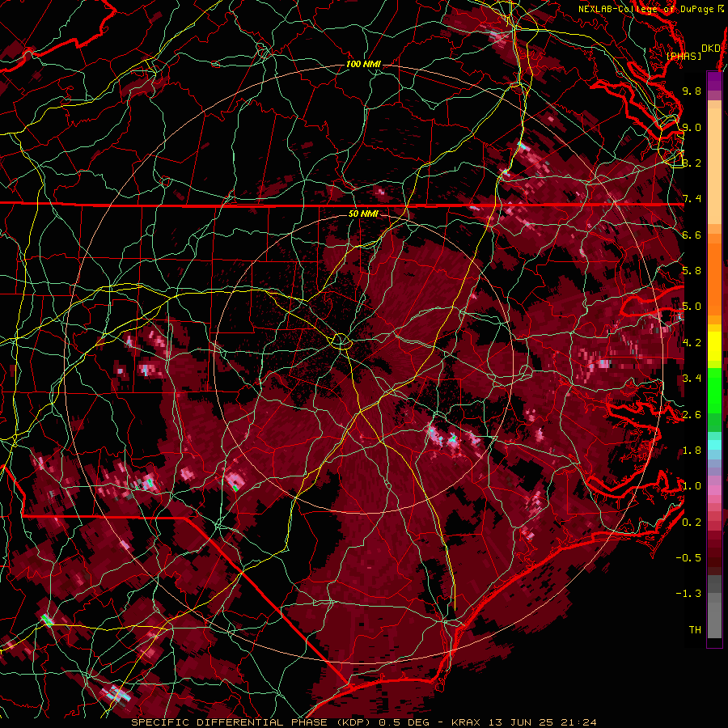Click the 0.2 value on the color scale

click(x=692, y=523)
